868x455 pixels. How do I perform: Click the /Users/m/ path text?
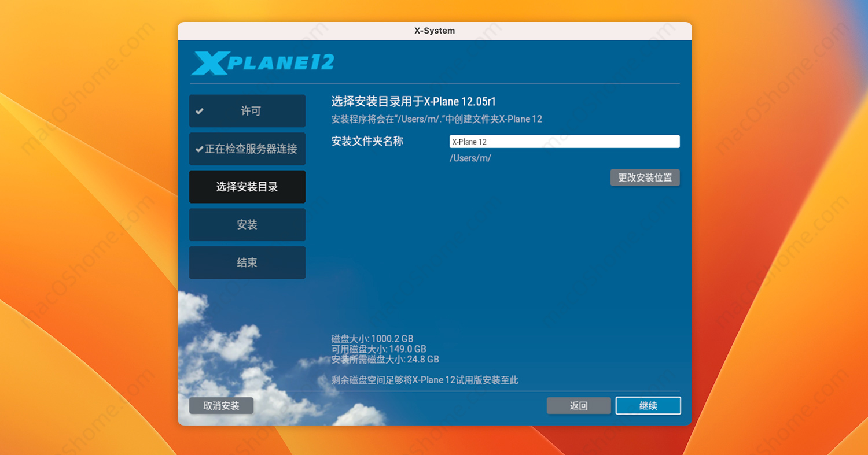pyautogui.click(x=470, y=158)
